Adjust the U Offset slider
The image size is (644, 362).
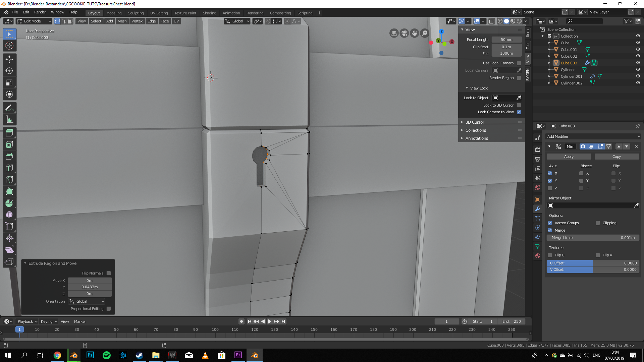593,263
